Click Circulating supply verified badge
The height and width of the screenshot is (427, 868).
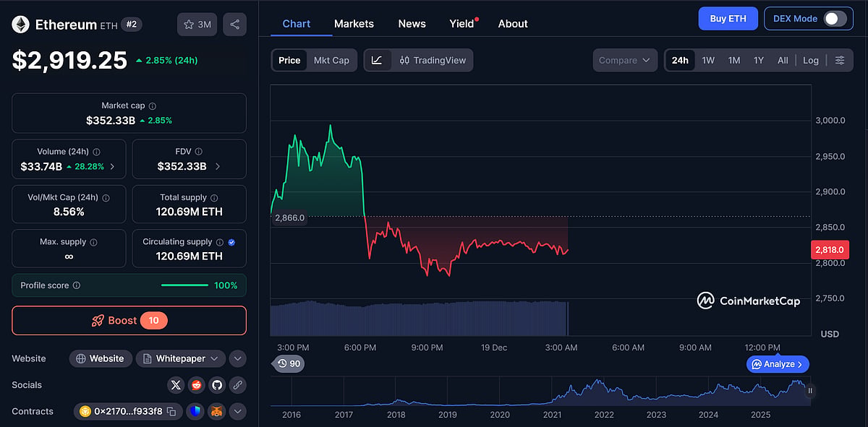coord(231,242)
